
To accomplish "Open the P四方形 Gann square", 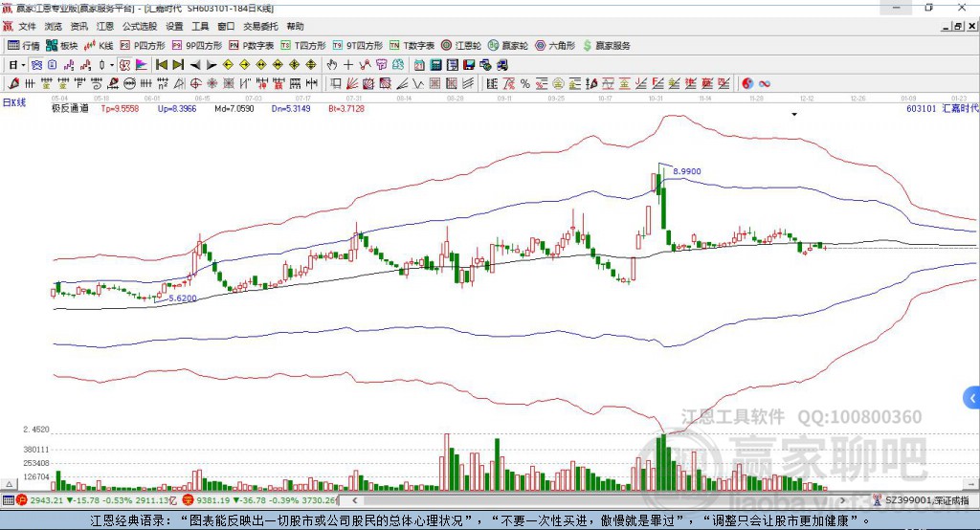I will click(x=143, y=46).
